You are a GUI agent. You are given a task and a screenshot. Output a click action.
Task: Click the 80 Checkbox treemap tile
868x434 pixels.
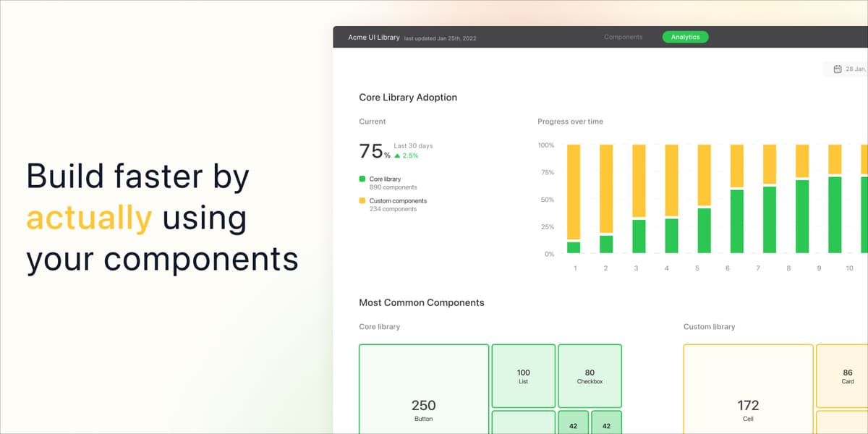point(590,376)
